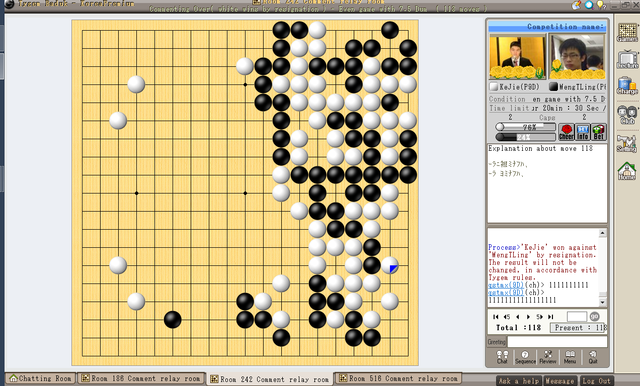The height and width of the screenshot is (386, 640).
Task: Open the Games list sidebar icon
Action: pos(627,33)
